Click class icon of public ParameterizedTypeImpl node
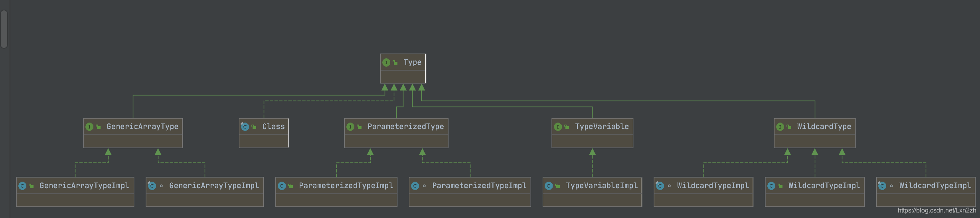This screenshot has height=218, width=980. click(x=282, y=186)
